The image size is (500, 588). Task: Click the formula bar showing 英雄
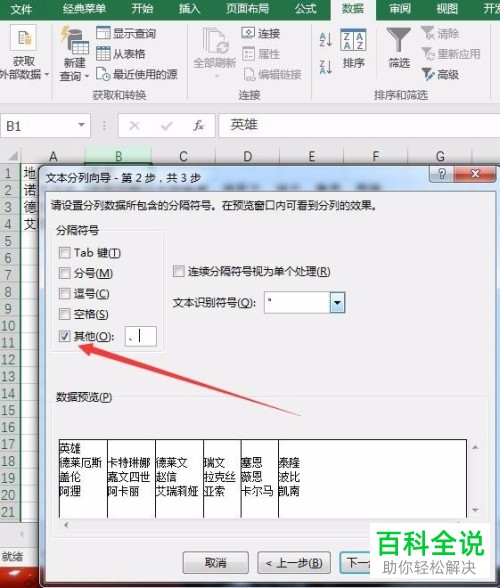[x=359, y=125]
